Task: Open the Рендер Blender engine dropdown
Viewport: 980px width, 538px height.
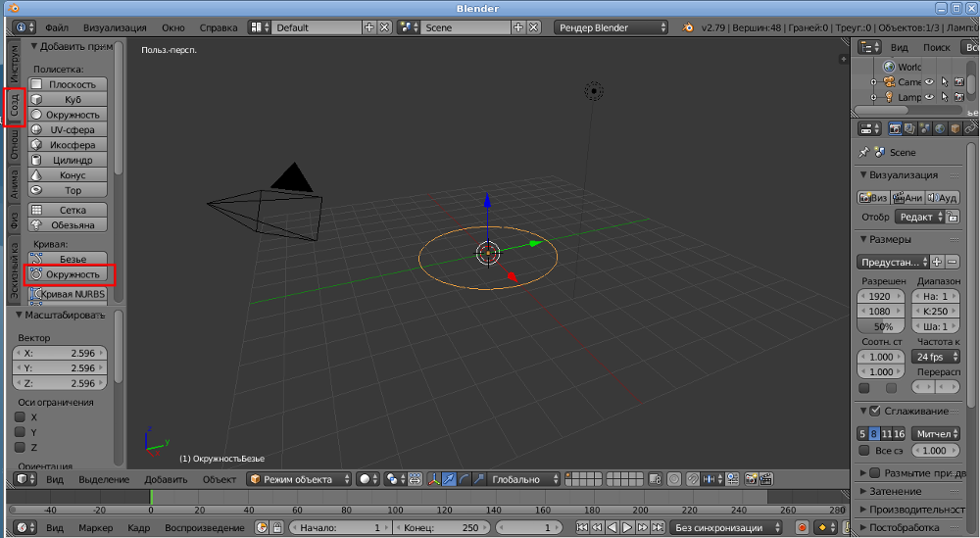Action: 611,27
